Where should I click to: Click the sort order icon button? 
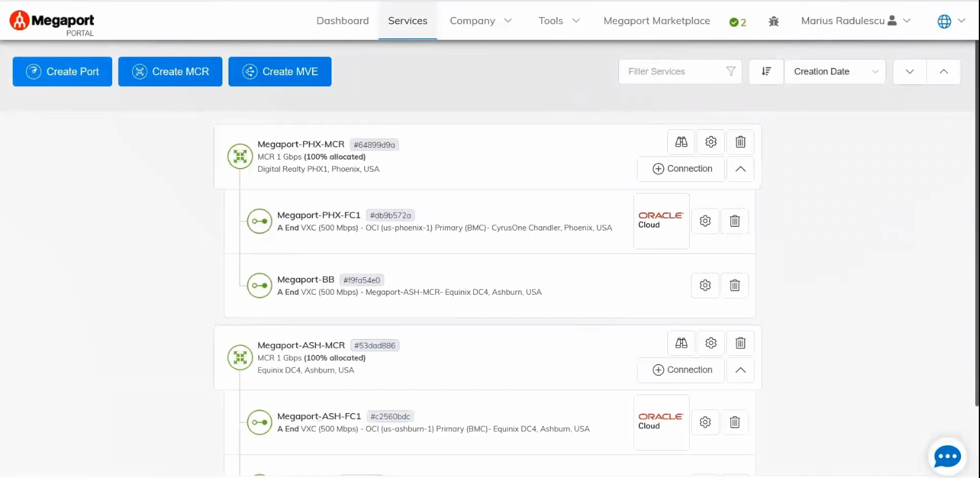[x=766, y=72]
